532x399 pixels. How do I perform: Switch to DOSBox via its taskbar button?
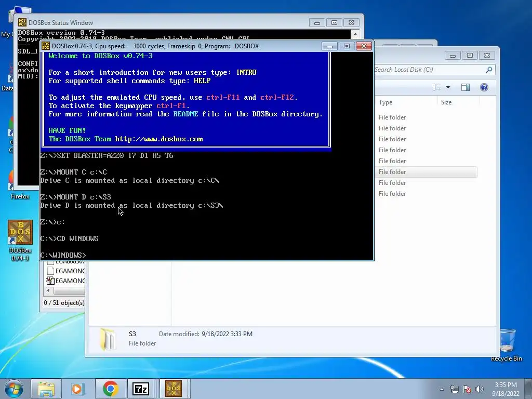174,389
